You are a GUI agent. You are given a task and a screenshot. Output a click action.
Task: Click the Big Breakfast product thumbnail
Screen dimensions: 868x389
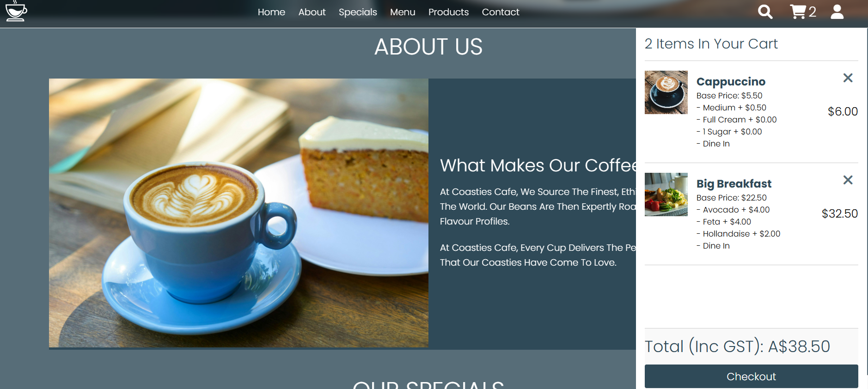(x=666, y=194)
